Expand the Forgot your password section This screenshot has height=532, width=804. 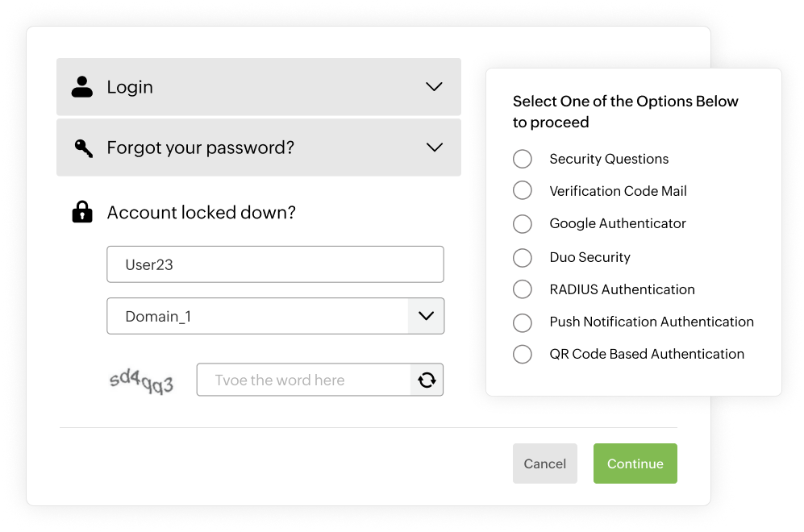(434, 147)
